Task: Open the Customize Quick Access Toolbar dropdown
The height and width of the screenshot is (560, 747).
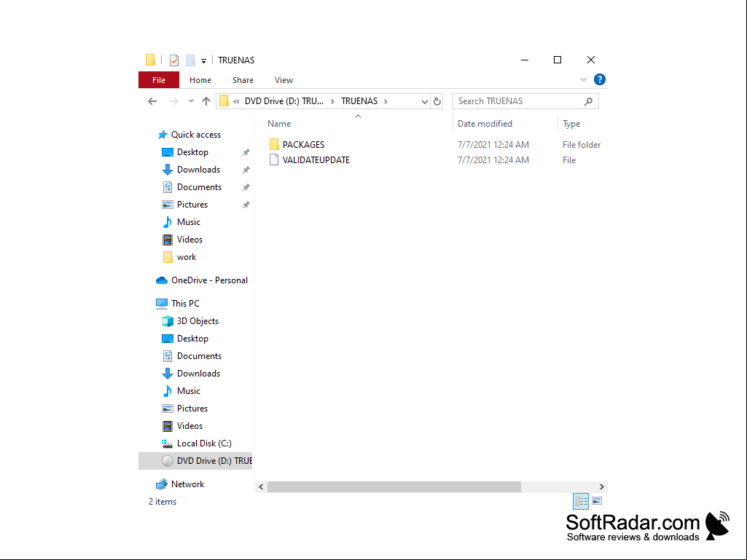Action: [x=203, y=60]
